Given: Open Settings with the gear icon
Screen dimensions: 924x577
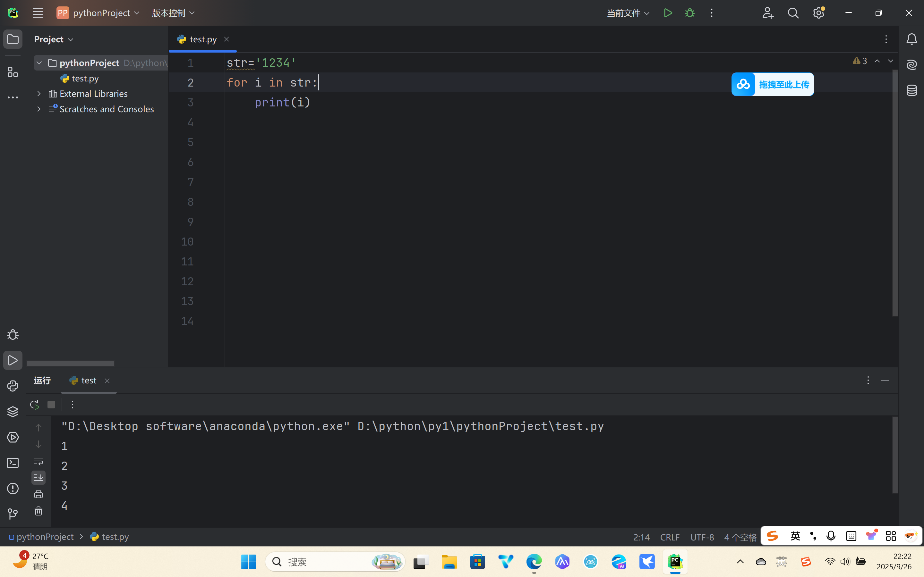Looking at the screenshot, I should click(x=819, y=13).
